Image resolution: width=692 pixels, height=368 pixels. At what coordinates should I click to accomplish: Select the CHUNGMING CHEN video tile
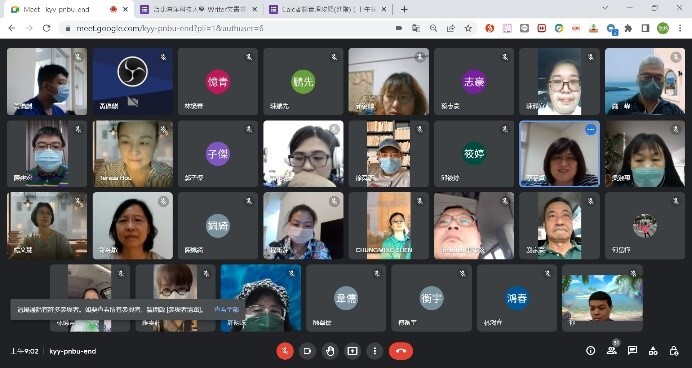pyautogui.click(x=388, y=225)
